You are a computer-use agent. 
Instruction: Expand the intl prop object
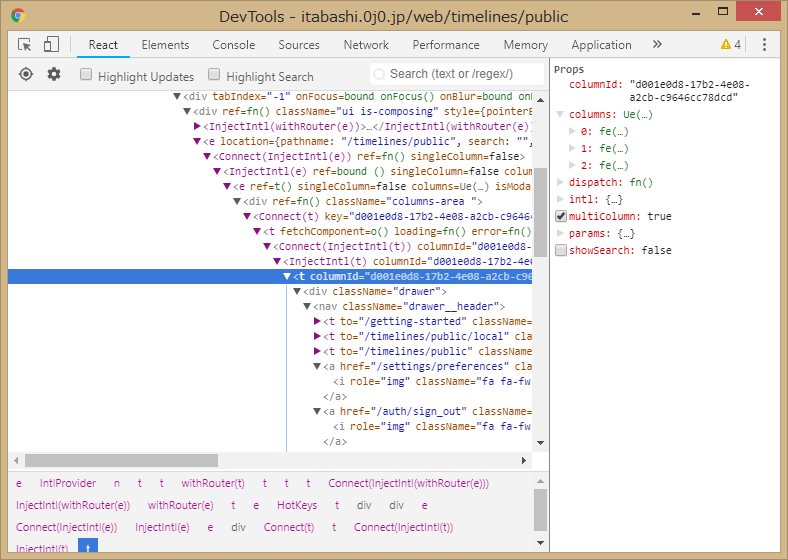(561, 200)
